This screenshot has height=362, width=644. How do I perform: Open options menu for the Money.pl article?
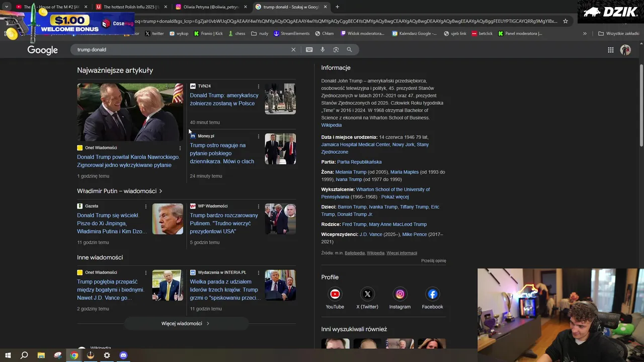259,136
